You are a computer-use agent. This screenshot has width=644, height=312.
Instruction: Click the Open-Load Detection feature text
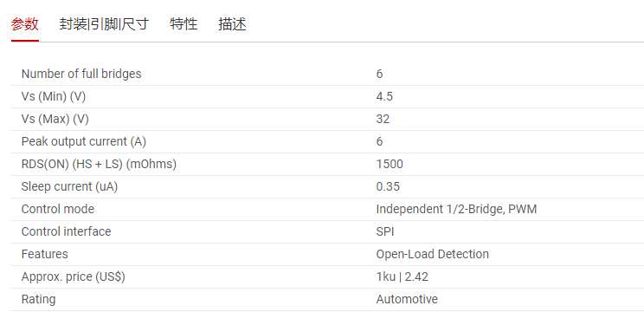(433, 254)
